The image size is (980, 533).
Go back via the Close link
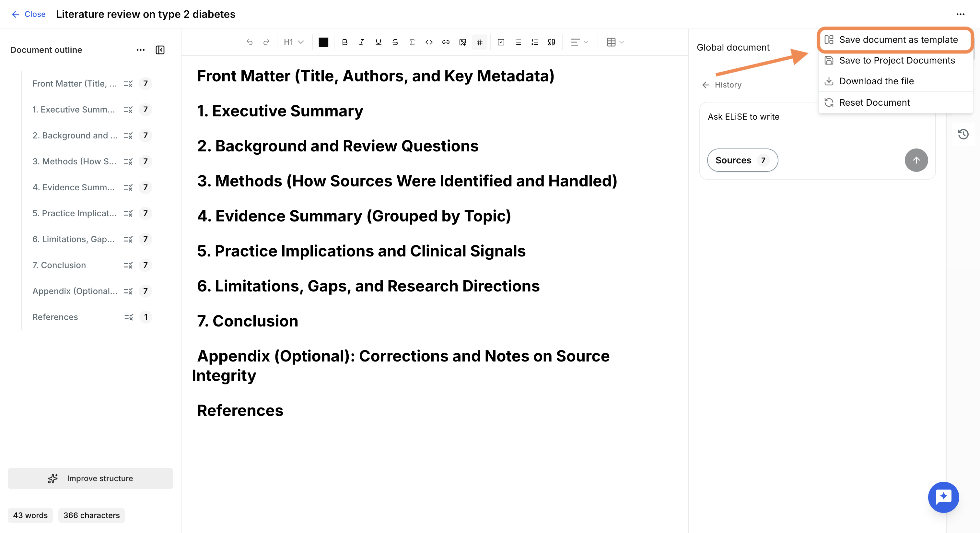point(29,14)
